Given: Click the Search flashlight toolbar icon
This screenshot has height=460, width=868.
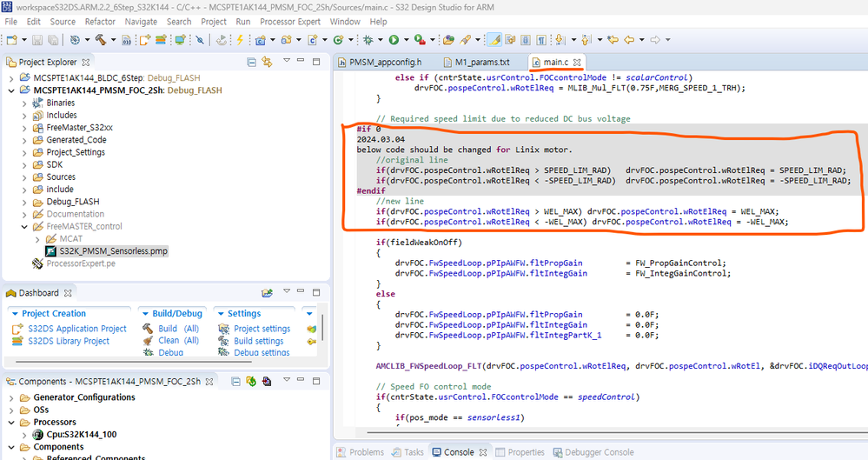Looking at the screenshot, I should [466, 40].
